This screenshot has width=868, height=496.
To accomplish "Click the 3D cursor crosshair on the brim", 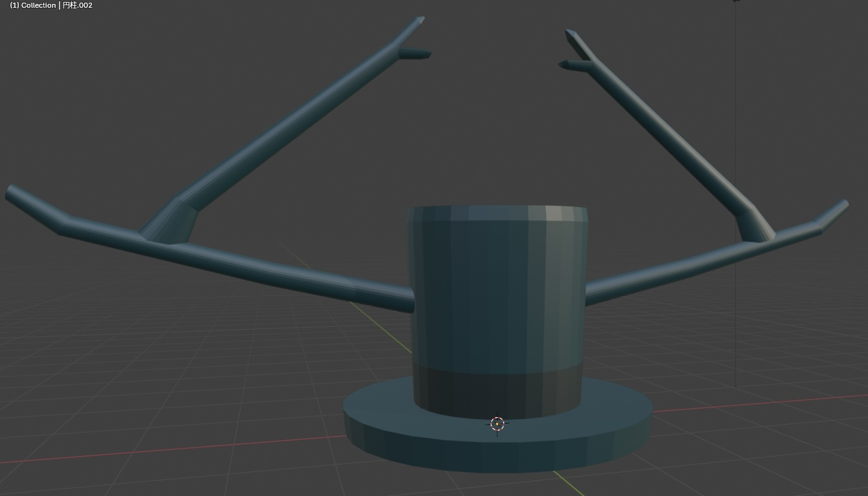I will point(497,424).
